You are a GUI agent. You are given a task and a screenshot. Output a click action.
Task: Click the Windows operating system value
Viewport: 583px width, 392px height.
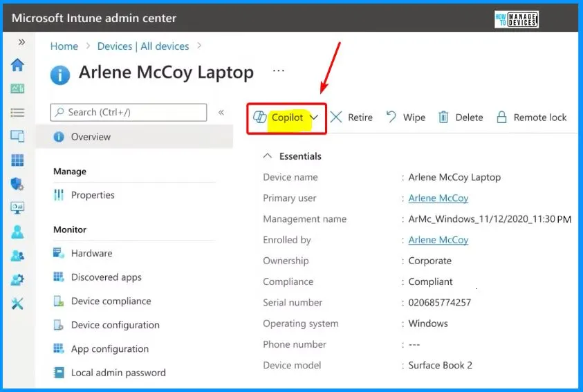[x=428, y=324]
